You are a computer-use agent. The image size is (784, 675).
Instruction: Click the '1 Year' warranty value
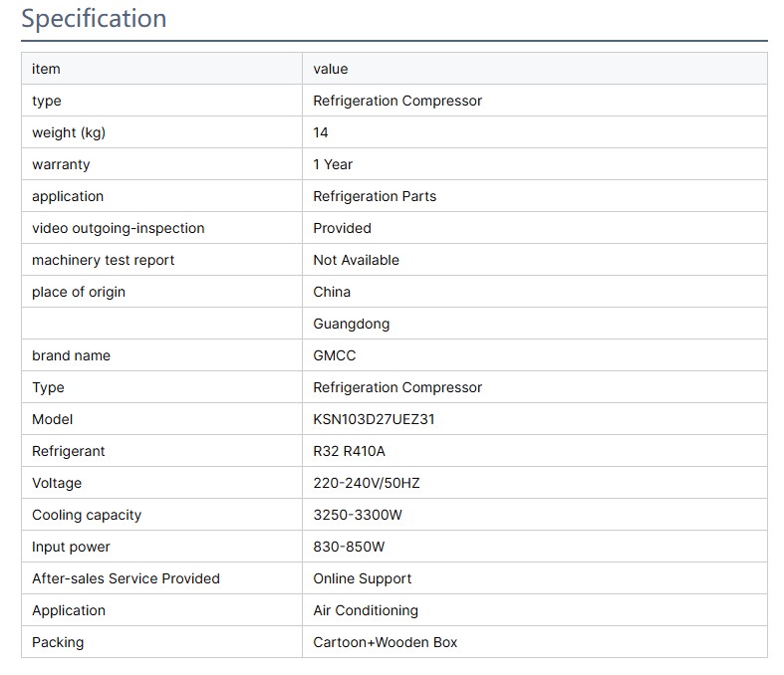pos(333,164)
